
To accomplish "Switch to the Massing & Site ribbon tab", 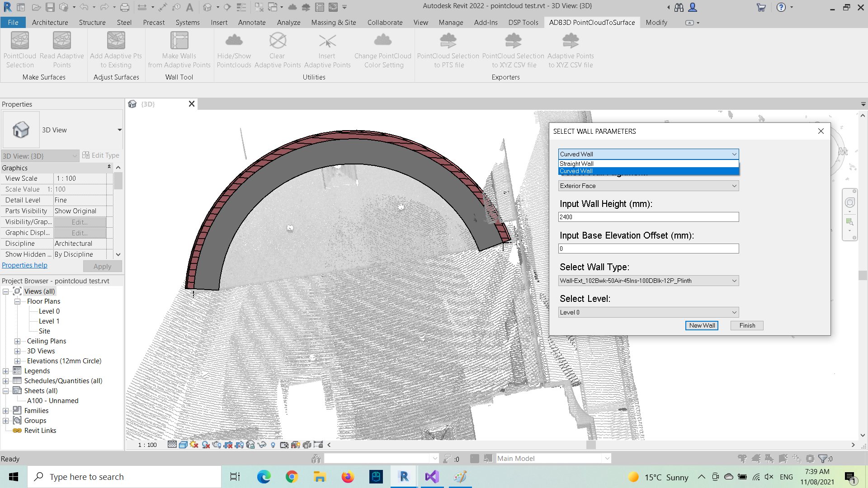I will [x=333, y=22].
